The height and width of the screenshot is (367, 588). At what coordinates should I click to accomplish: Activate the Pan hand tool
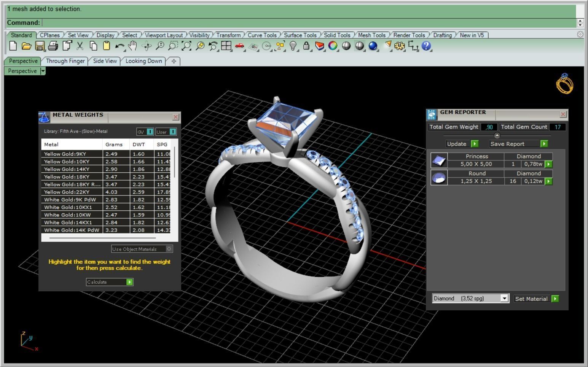(132, 46)
